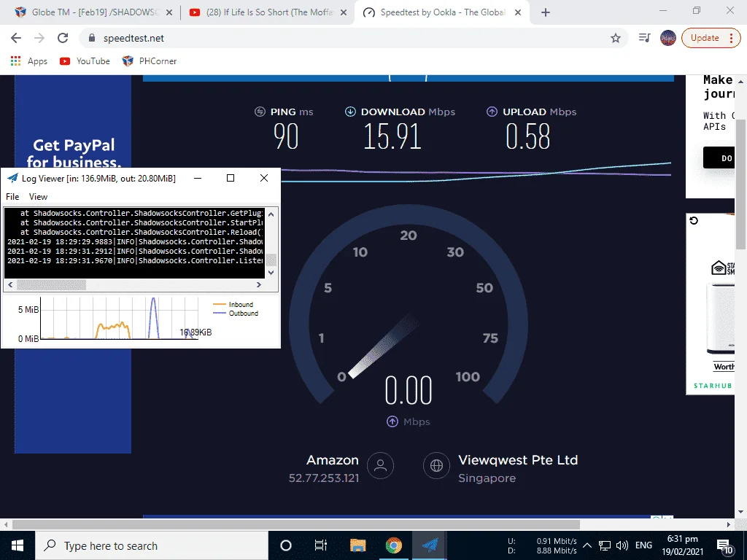Maximize the Log Viewer window
This screenshot has width=747, height=560.
231,178
